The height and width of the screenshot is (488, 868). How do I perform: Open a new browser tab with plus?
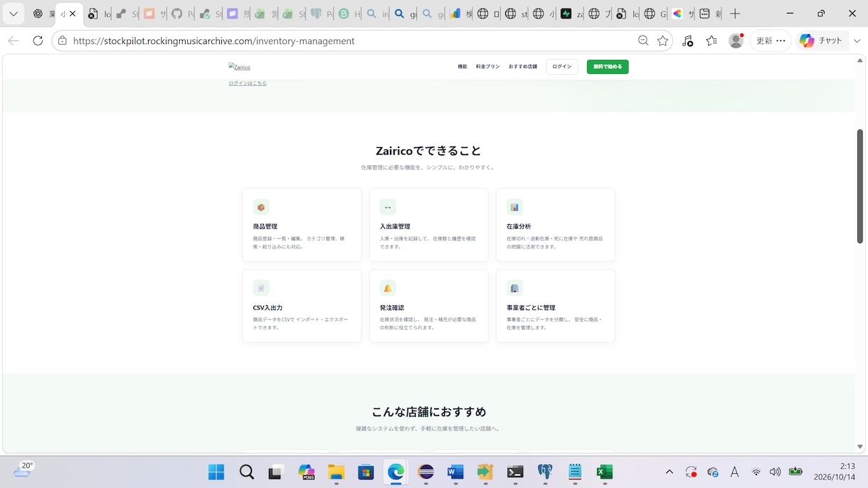click(735, 14)
